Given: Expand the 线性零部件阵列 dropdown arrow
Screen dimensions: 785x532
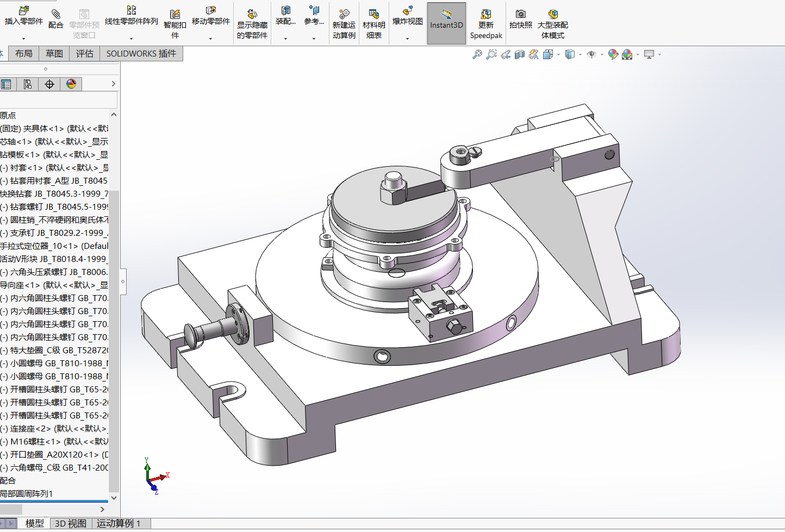Looking at the screenshot, I should pyautogui.click(x=132, y=39).
